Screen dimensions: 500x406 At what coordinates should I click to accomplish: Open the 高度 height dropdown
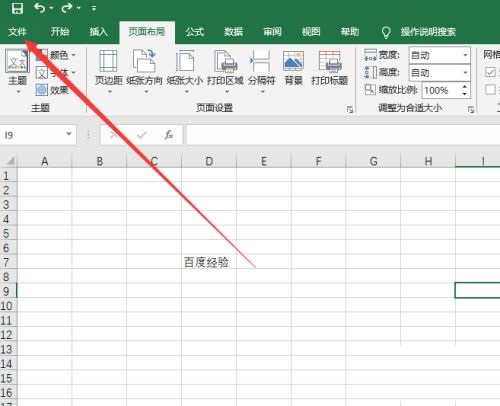[440, 72]
